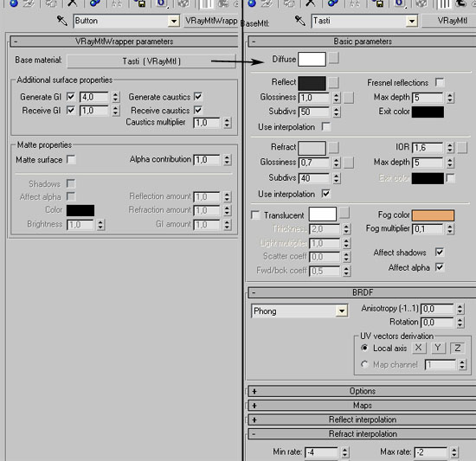Click Reset Map X icon in left toolbar
This screenshot has width=476, height=461.
[72, 3]
